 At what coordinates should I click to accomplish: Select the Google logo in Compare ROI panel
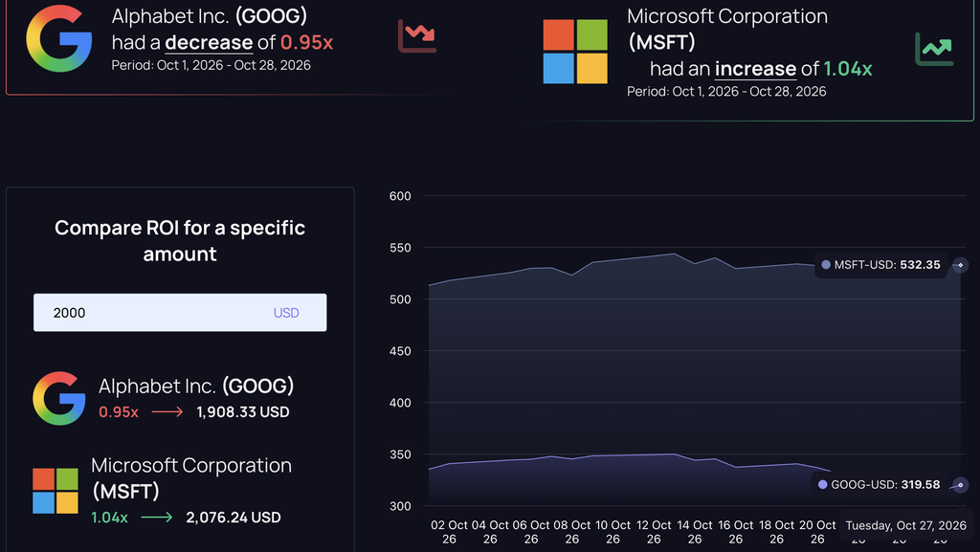58,398
